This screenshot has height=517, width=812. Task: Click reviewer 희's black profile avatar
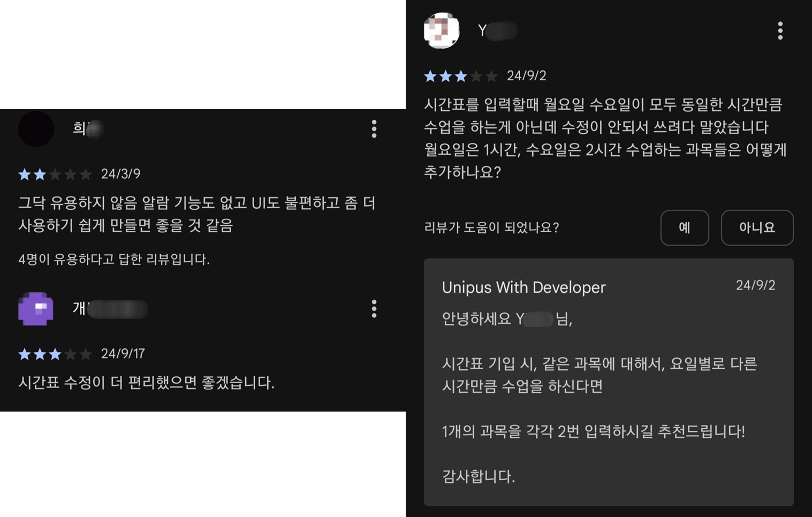[x=36, y=129]
